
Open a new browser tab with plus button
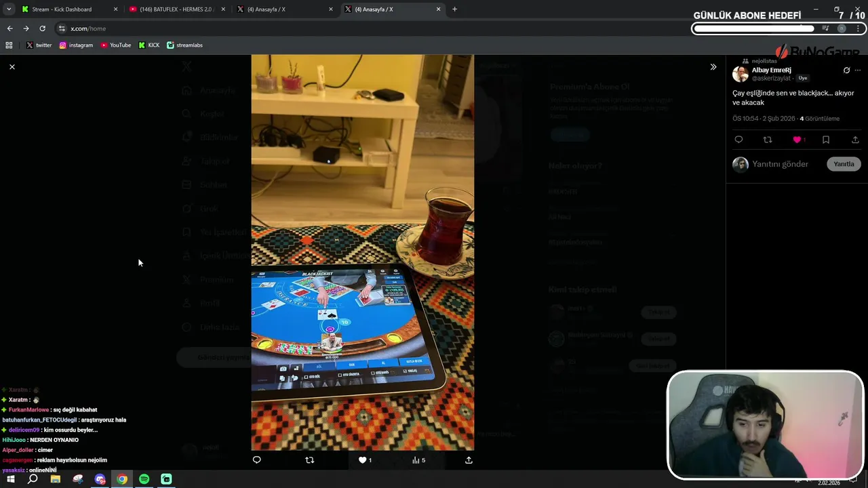point(454,9)
